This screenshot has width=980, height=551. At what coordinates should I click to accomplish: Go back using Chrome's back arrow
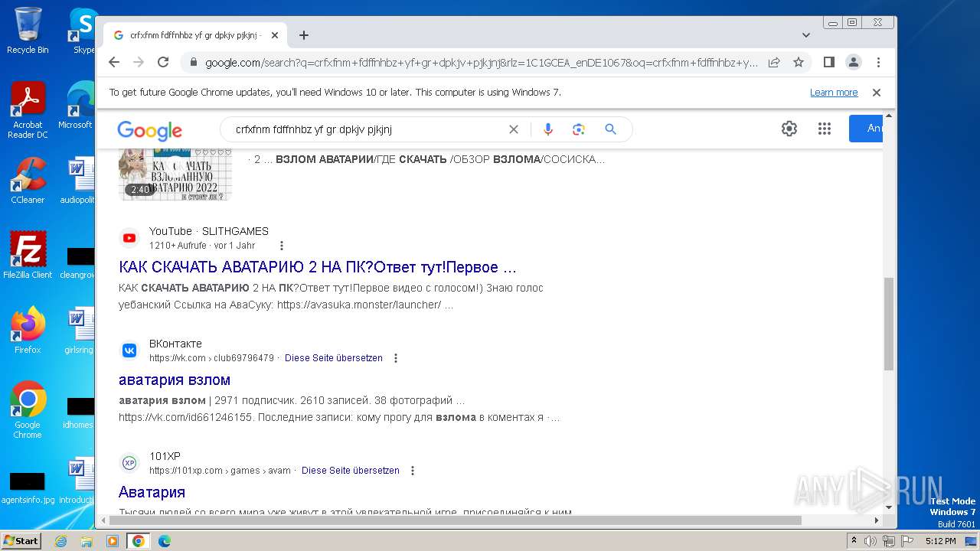coord(114,62)
